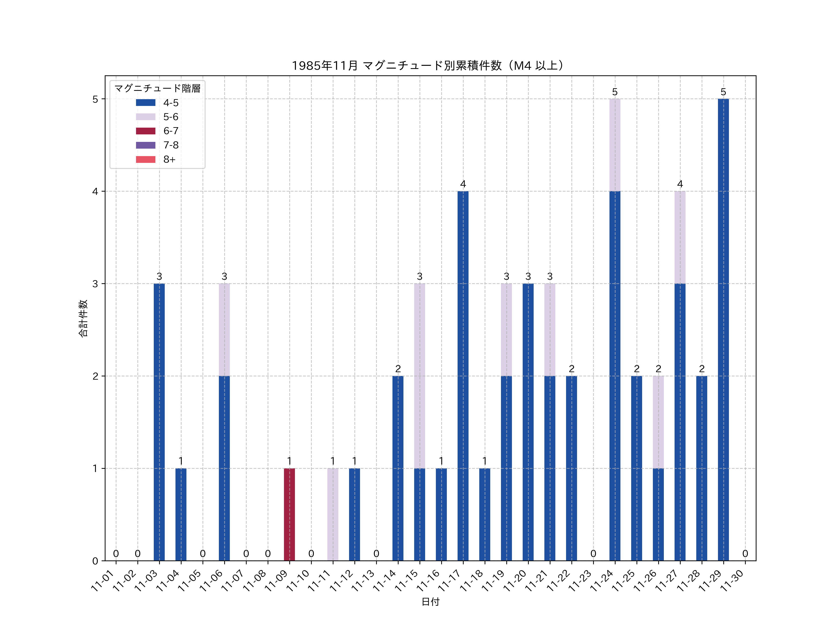
Task: Click the tall blue bar at 11-29
Action: [x=723, y=330]
